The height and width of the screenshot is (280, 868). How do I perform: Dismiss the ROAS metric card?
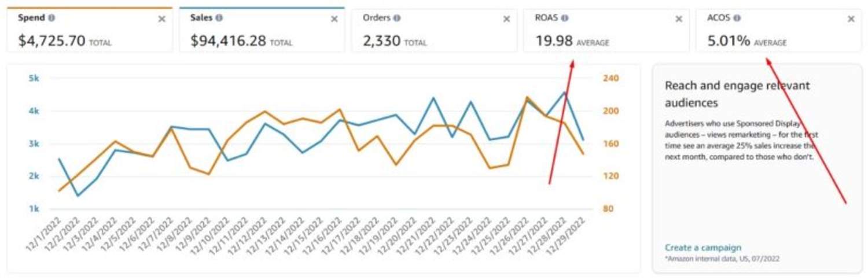coord(679,19)
